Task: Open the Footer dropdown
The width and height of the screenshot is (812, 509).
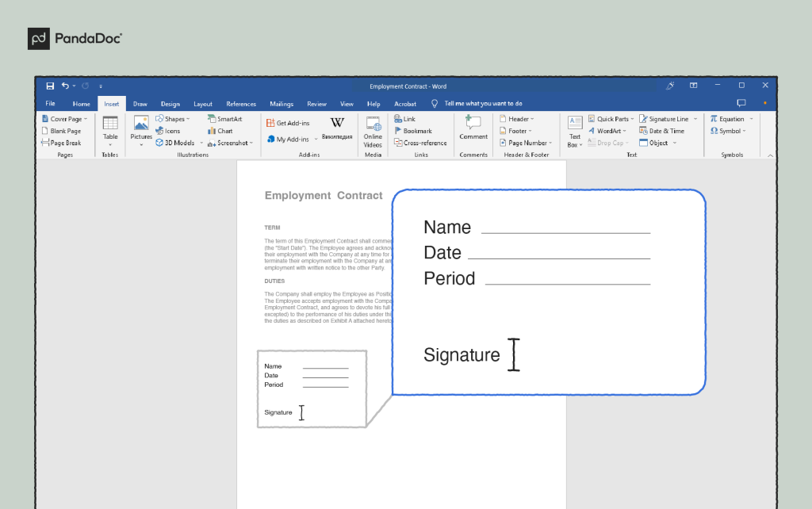Action: click(x=515, y=131)
